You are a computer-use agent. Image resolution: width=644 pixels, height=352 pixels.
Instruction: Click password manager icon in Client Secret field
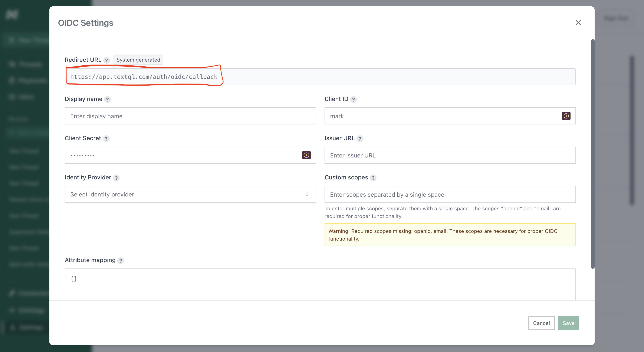[x=306, y=155]
